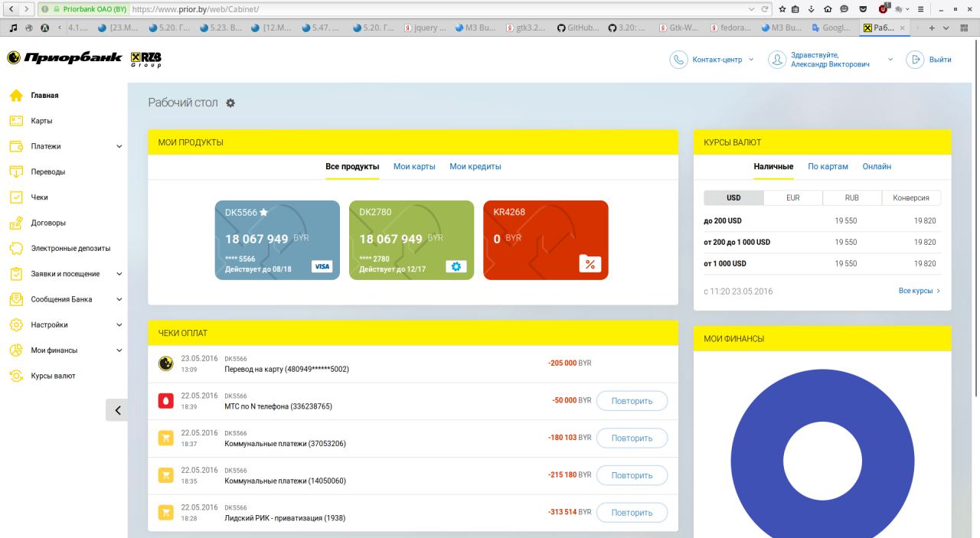Click the browser bookmark star icon
Screen dimensions: 980x538
coord(782,9)
